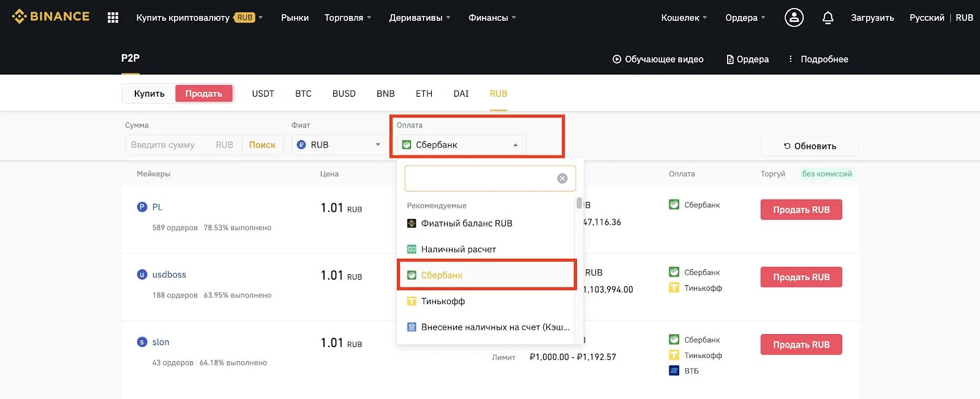Screen dimensions: 980x399
Task: Collapse the Оплата Сбербанк dropdown
Action: pyautogui.click(x=461, y=145)
